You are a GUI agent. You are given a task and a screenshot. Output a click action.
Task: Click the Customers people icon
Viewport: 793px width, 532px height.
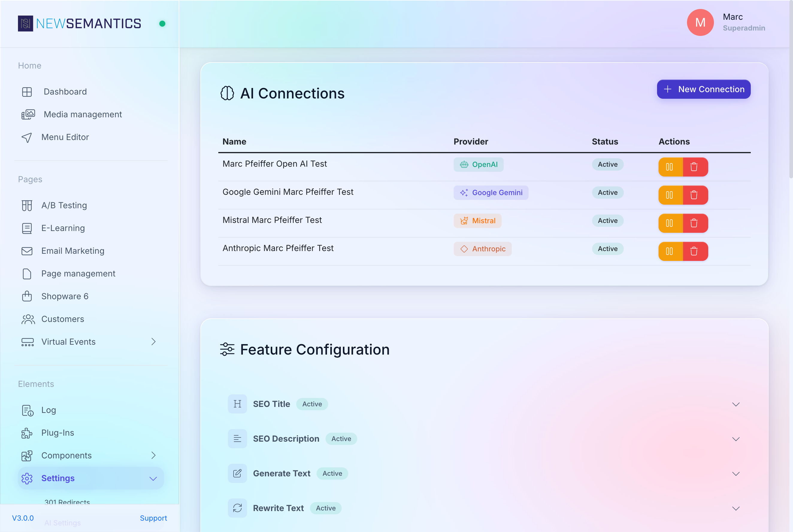28,319
